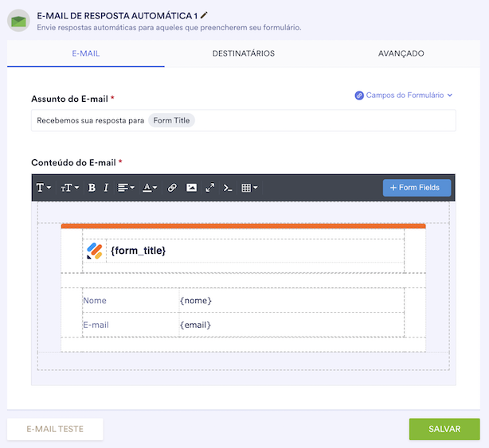Open the text color picker

(x=149, y=188)
